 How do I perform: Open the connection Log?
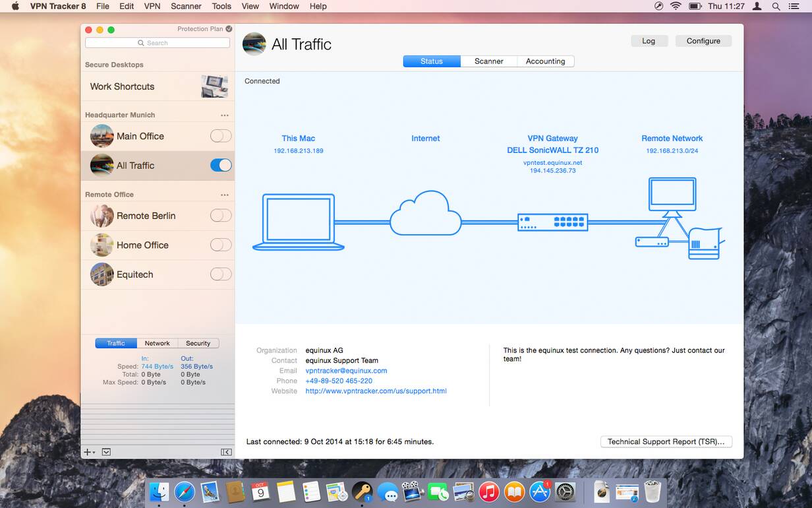point(649,41)
